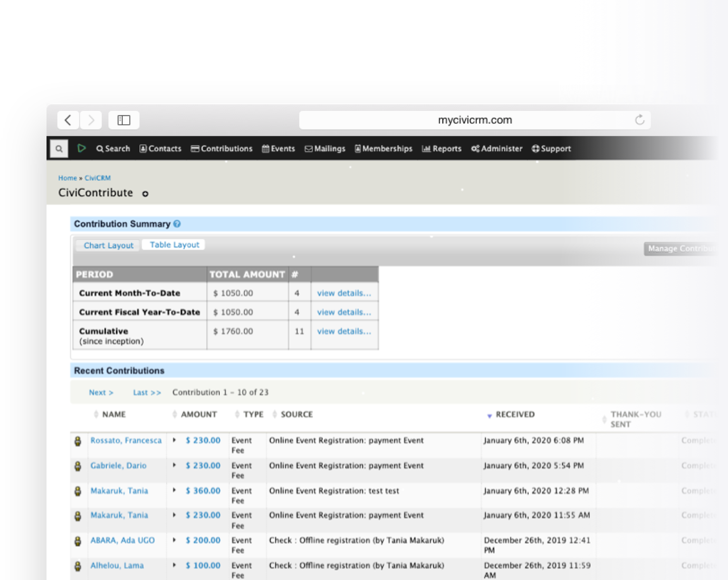Image resolution: width=728 pixels, height=580 pixels.
Task: Click the green CiviCRM logo icon
Action: [x=81, y=148]
